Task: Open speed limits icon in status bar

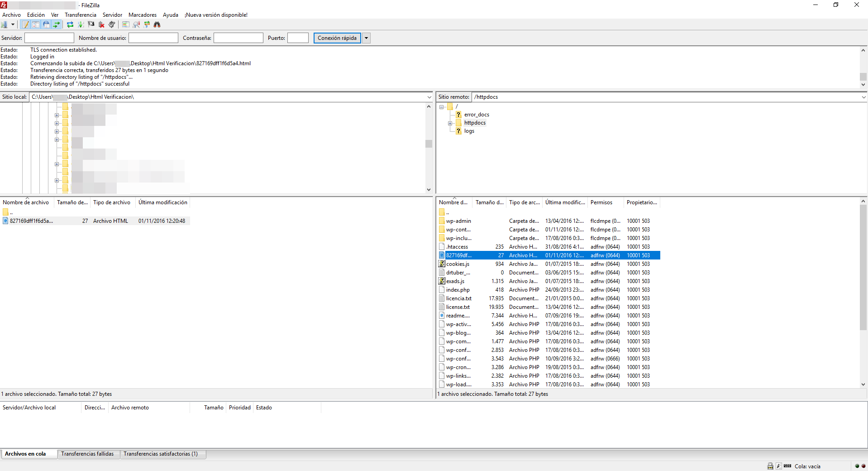Action: 787,466
